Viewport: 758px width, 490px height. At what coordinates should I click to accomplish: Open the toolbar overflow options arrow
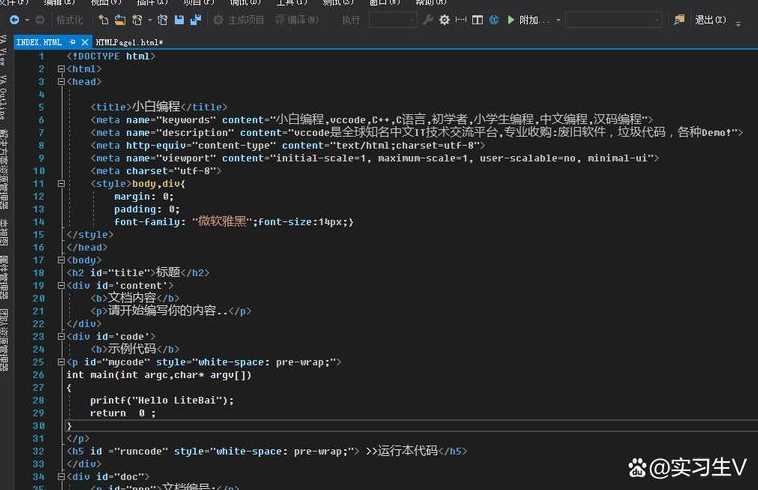click(738, 23)
